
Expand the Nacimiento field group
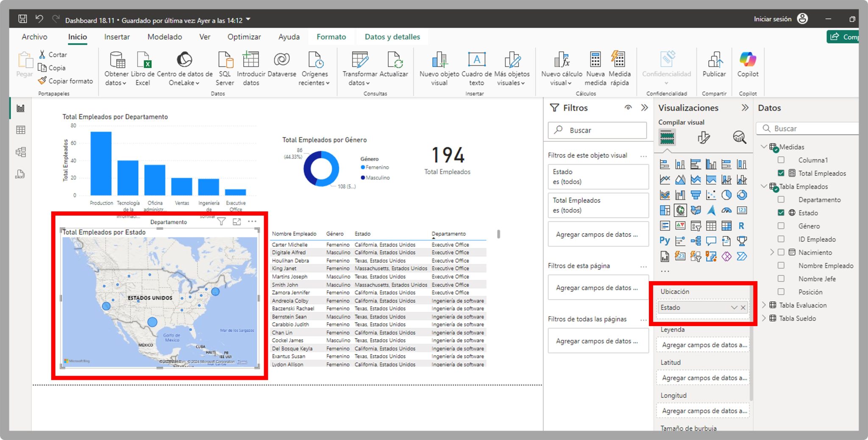(772, 252)
